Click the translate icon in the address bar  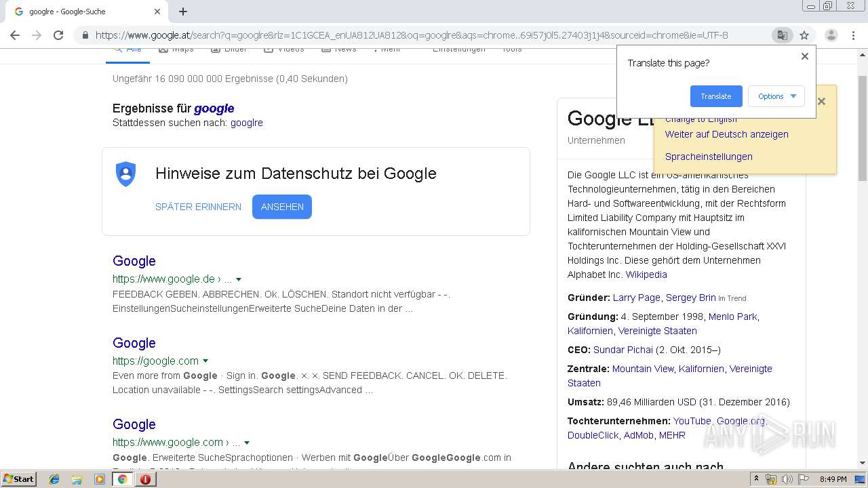coord(783,35)
